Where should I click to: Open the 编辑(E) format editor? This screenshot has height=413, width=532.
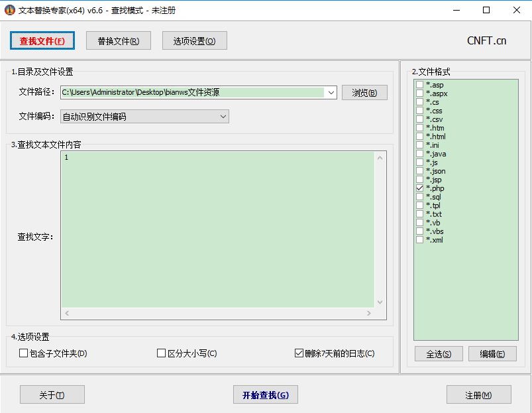(492, 353)
